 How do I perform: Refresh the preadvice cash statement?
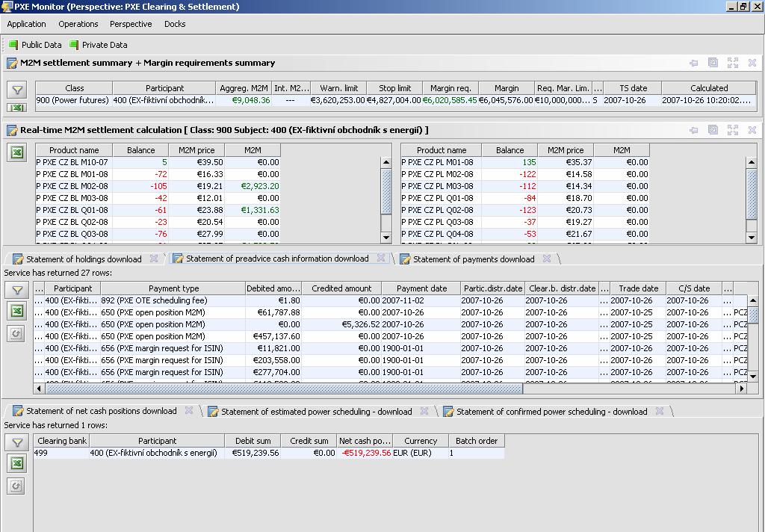(x=16, y=334)
